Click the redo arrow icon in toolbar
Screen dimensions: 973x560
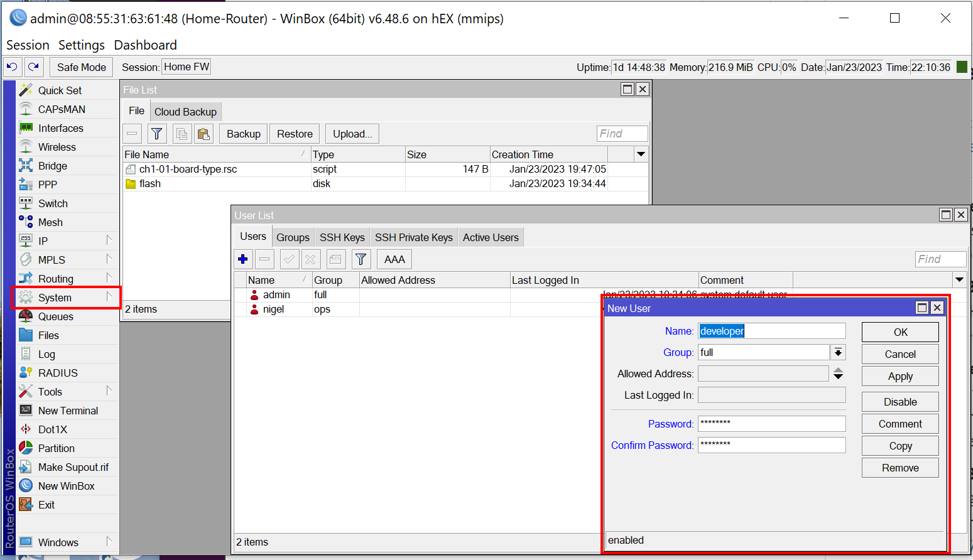tap(34, 67)
